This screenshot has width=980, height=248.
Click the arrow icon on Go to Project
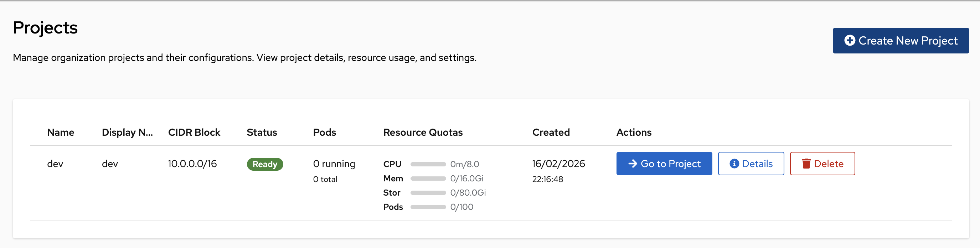coord(632,164)
